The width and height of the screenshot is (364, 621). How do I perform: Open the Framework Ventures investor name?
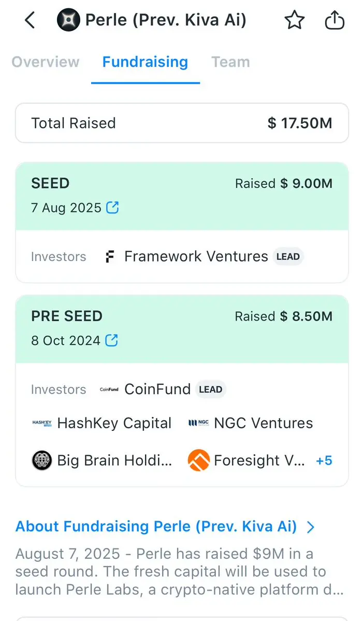coord(196,256)
